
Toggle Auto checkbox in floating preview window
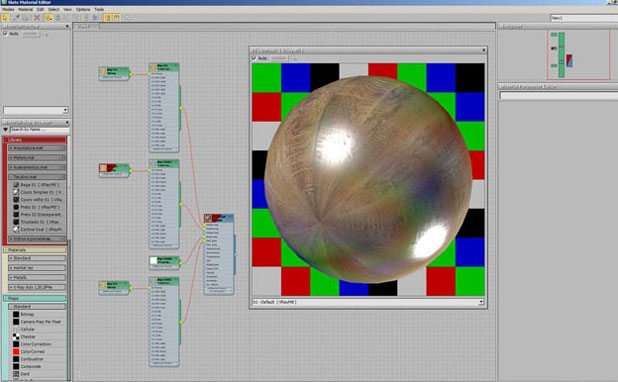coord(254,58)
